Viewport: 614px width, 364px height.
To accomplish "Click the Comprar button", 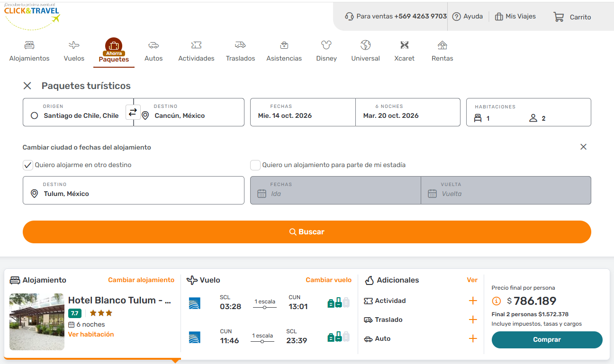I will point(547,340).
